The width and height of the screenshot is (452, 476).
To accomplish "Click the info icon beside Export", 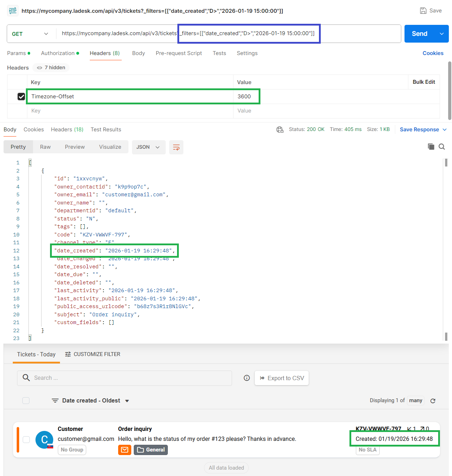I will (247, 378).
